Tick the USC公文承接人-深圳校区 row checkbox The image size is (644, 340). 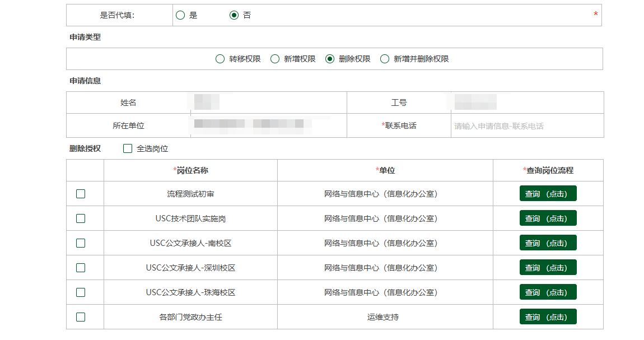click(x=81, y=268)
